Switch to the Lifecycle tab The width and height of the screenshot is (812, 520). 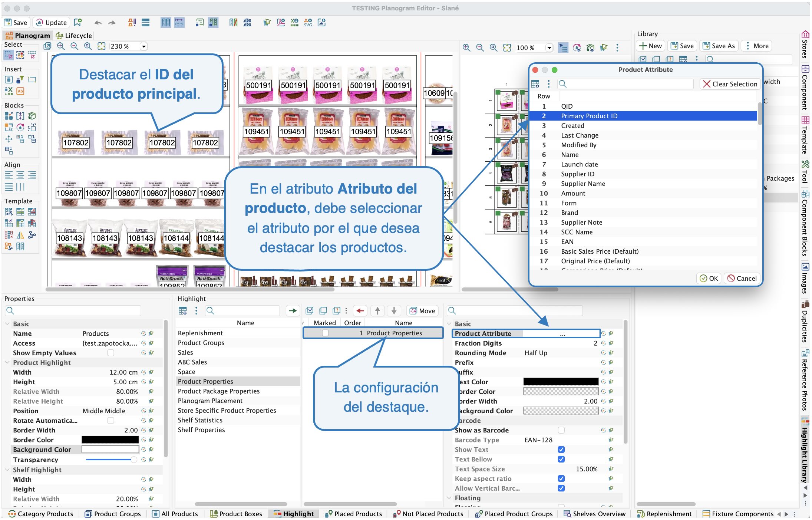(74, 36)
